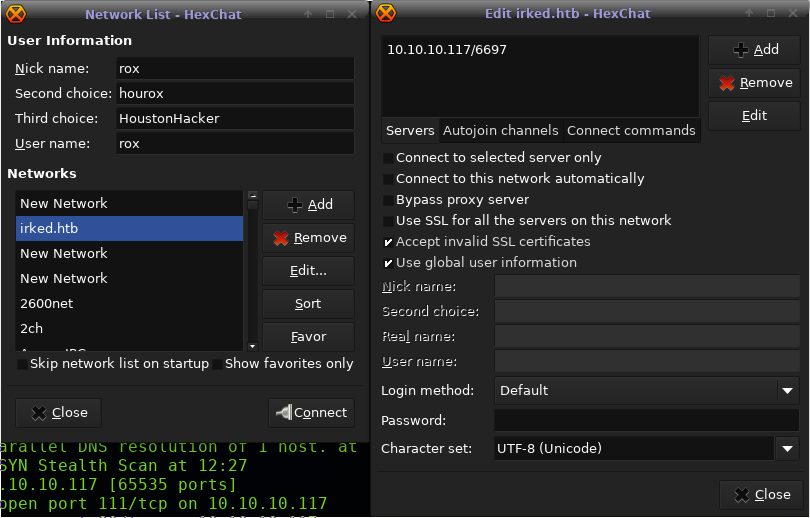
Task: Click the Password input field
Action: [x=646, y=421]
